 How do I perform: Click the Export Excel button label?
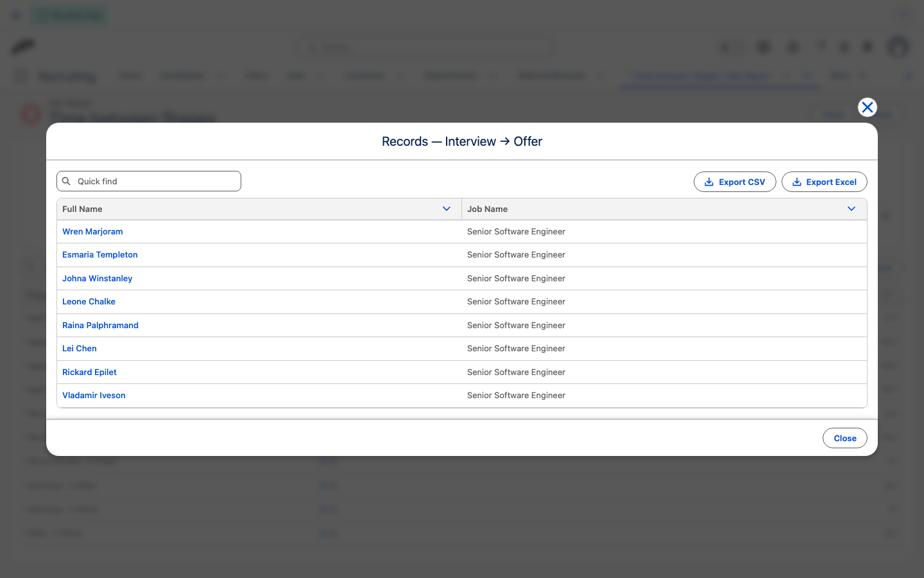(831, 182)
